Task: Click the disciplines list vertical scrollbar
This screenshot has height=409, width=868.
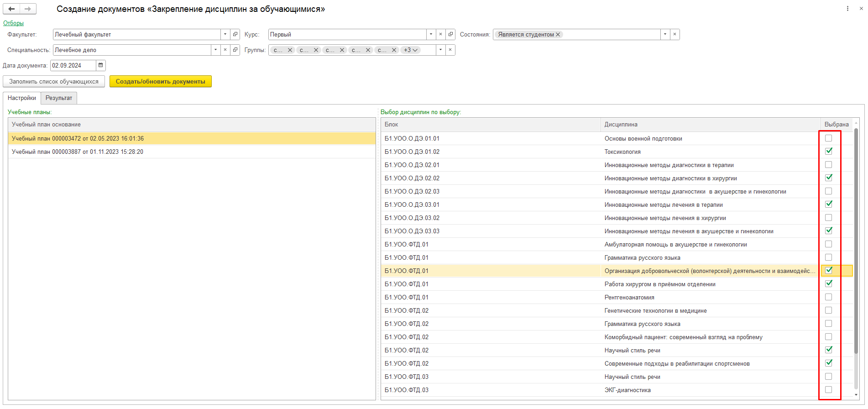Action: click(x=856, y=242)
